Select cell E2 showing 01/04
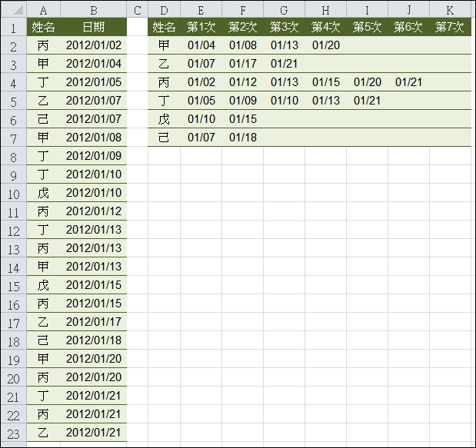This screenshot has width=476, height=448. (x=201, y=45)
